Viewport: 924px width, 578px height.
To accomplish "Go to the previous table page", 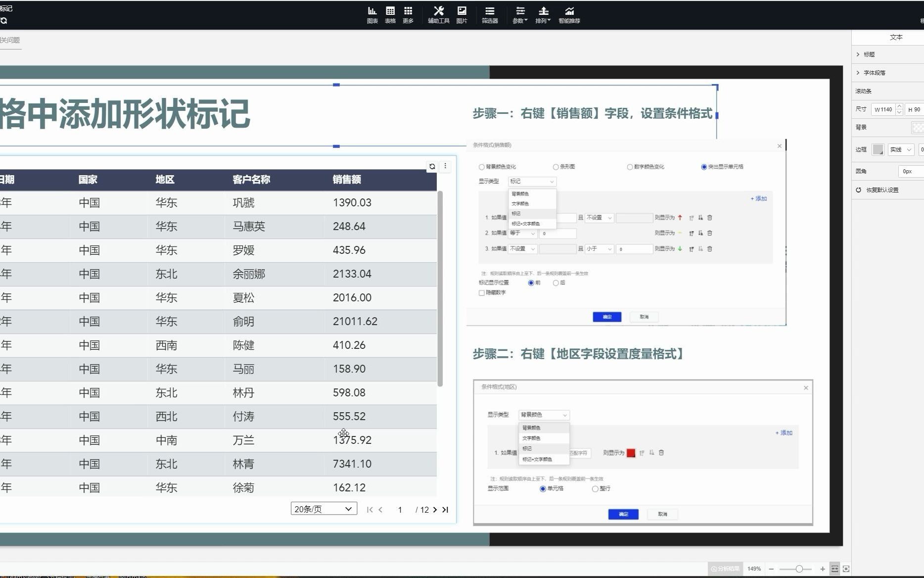I will [380, 510].
